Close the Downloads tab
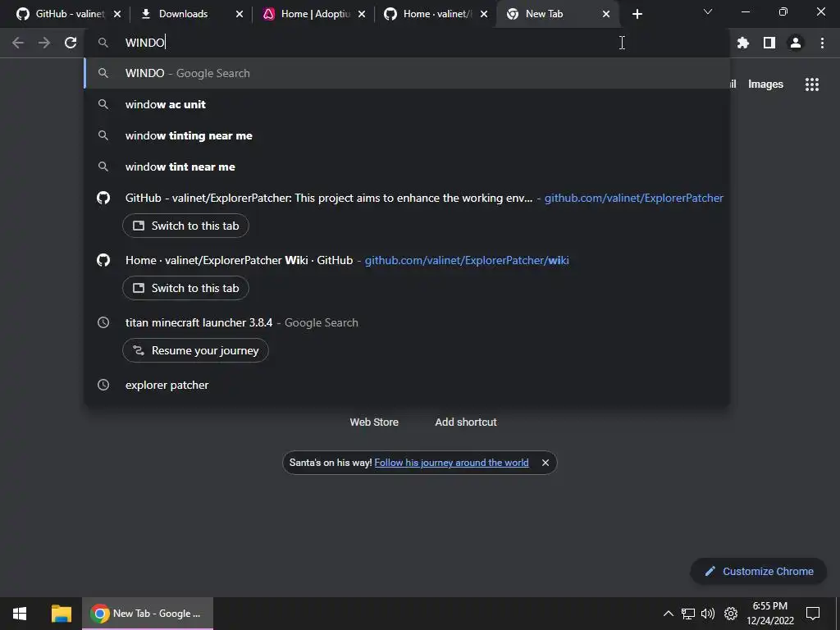 point(240,14)
